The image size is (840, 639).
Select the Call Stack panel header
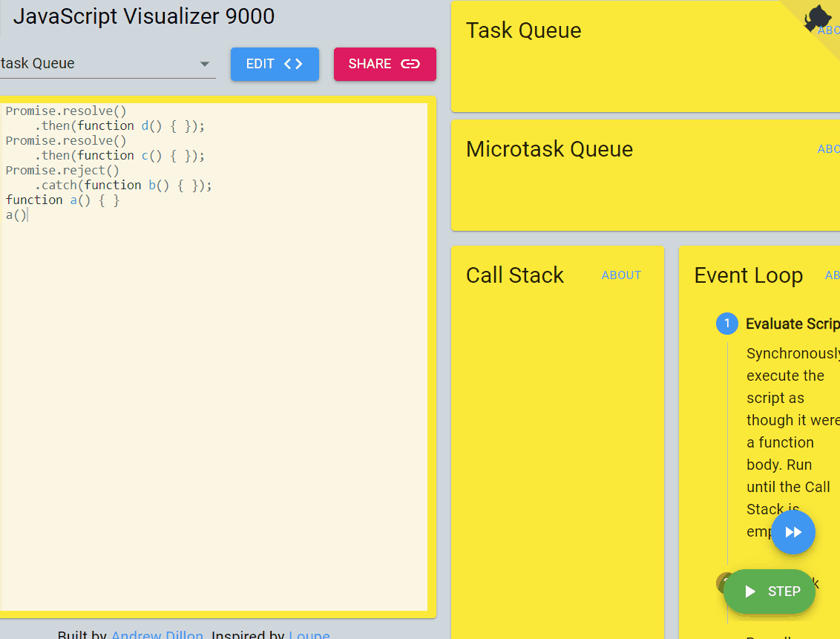coord(514,275)
